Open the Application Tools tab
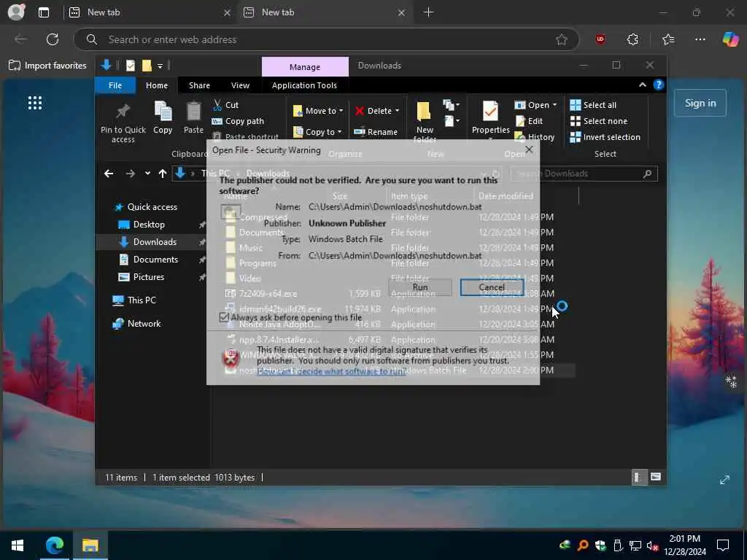The image size is (747, 560). pyautogui.click(x=304, y=85)
